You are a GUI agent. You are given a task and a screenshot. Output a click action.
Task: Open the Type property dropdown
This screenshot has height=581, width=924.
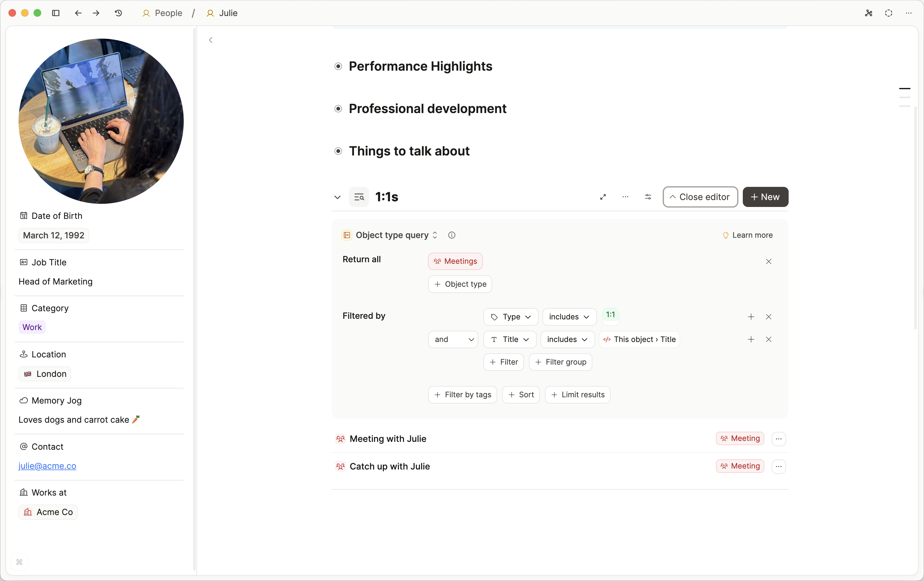click(510, 317)
